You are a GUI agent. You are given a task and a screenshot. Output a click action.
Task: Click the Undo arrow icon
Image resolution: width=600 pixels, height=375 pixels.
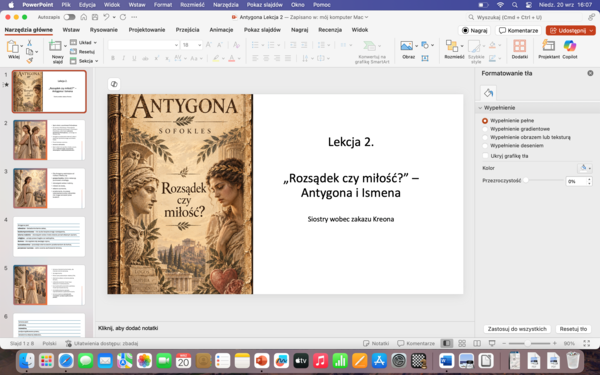point(106,17)
